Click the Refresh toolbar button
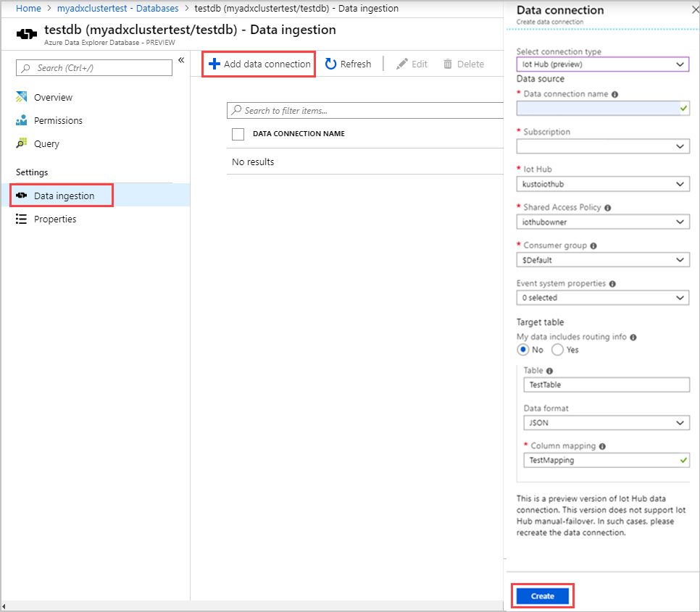 coord(349,64)
